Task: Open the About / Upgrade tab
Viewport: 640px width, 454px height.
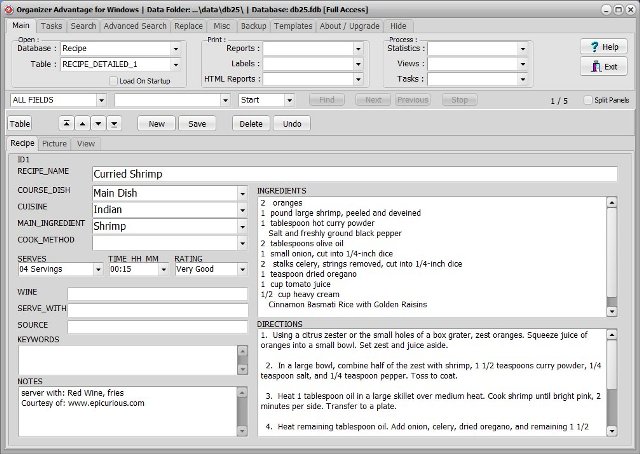Action: coord(349,26)
